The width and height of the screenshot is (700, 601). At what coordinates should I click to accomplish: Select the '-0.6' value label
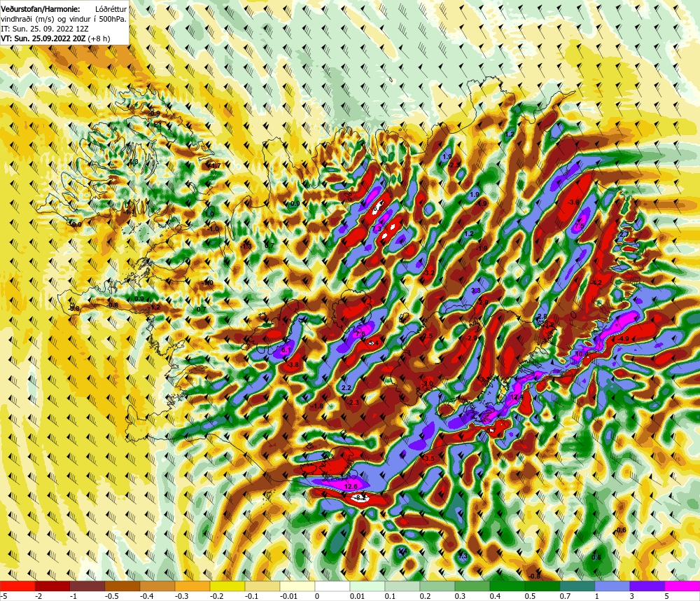tap(620, 530)
